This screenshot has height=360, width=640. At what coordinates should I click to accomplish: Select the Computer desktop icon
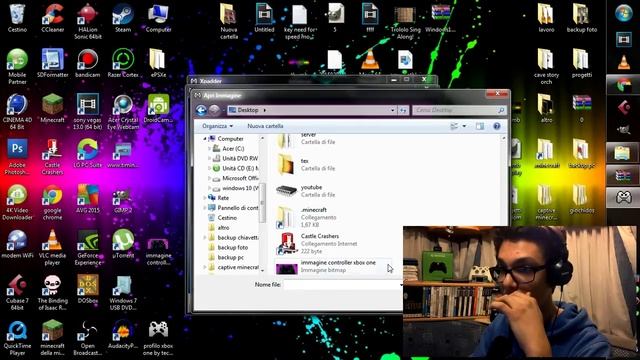[158, 18]
